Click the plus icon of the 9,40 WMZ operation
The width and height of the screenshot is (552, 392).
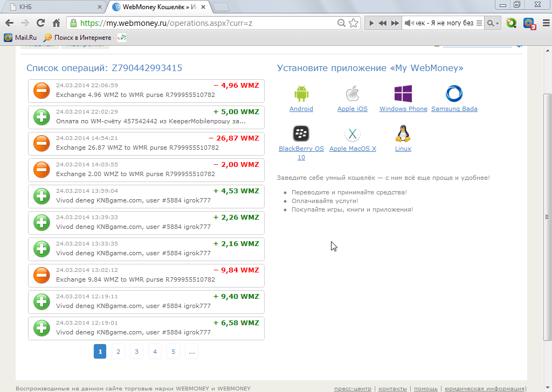click(x=42, y=302)
